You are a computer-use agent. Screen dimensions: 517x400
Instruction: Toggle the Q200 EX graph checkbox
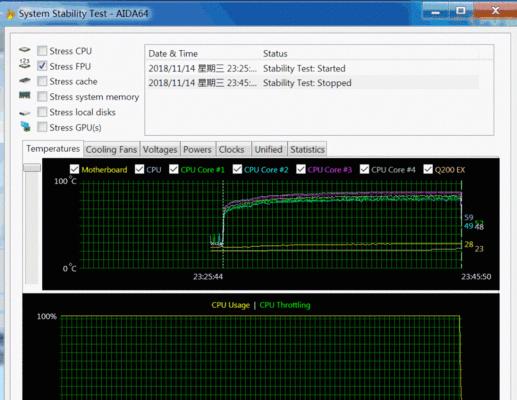428,169
